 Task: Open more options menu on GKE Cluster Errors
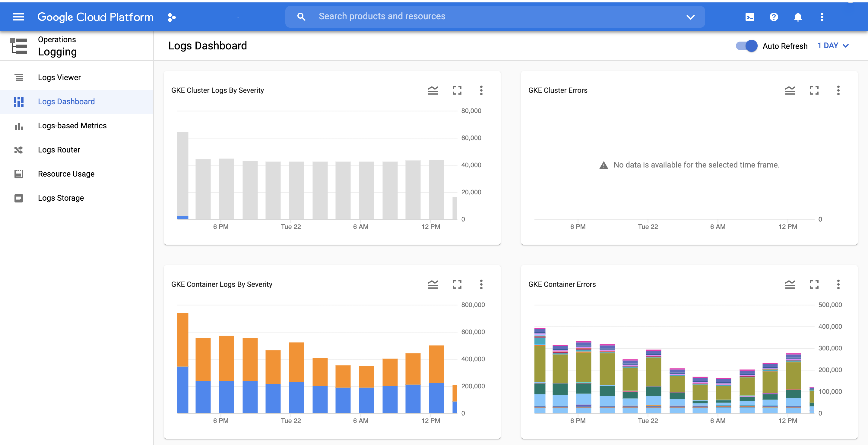pos(838,90)
